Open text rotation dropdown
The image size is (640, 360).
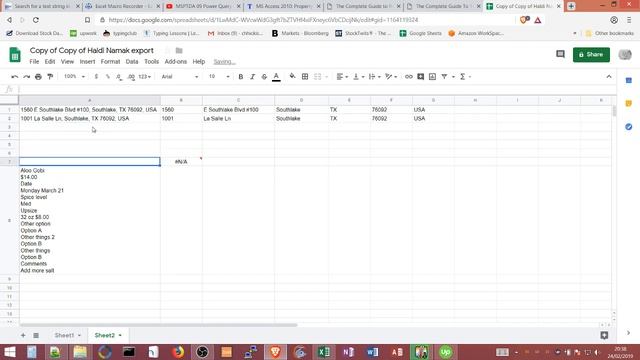[391, 77]
